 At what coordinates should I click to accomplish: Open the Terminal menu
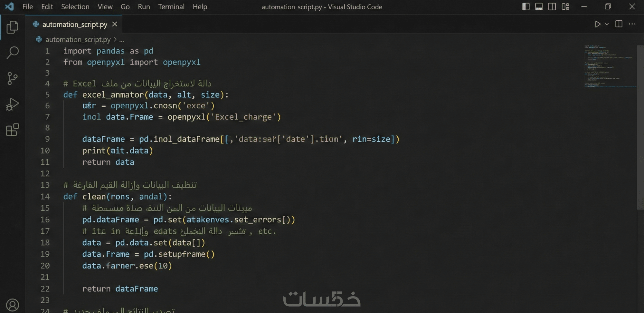pyautogui.click(x=171, y=7)
